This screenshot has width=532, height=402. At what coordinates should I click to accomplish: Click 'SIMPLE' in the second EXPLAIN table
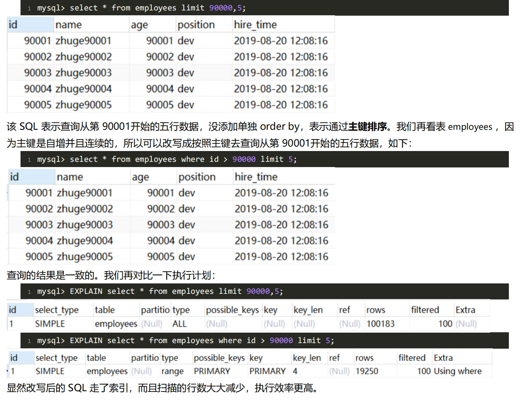[50, 371]
